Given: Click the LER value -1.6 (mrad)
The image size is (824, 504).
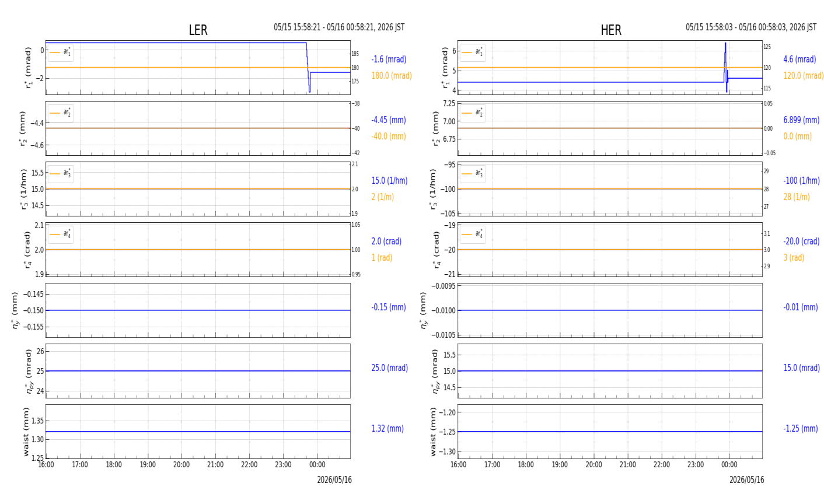Looking at the screenshot, I should [x=389, y=60].
